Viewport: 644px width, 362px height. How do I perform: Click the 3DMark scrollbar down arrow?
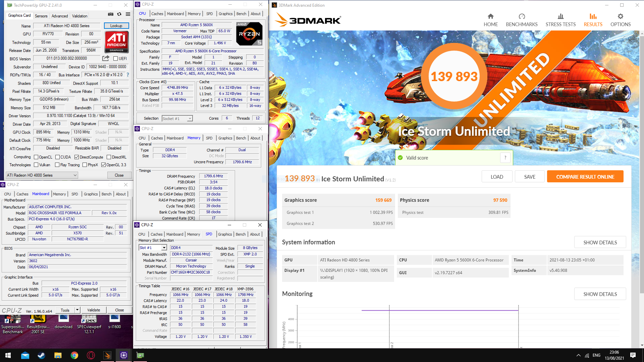pos(642,345)
